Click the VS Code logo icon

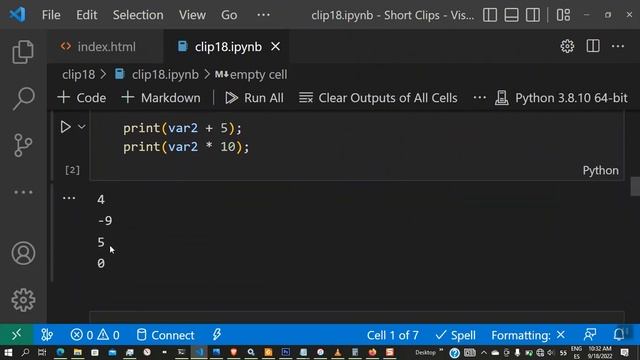pyautogui.click(x=17, y=15)
